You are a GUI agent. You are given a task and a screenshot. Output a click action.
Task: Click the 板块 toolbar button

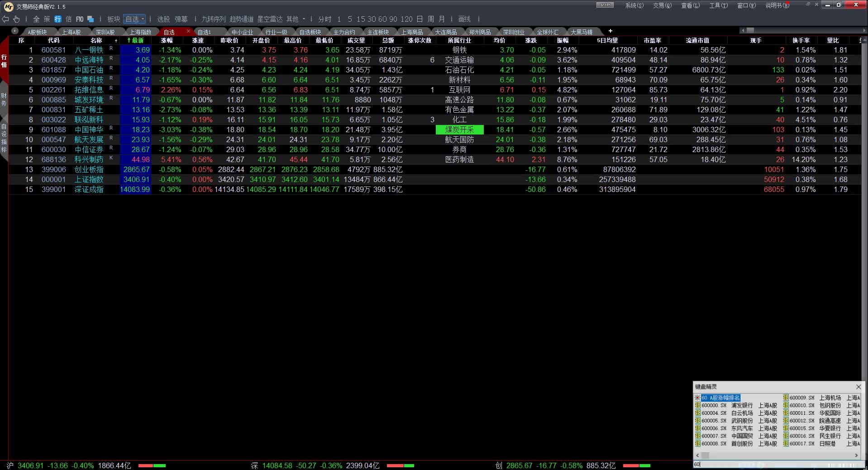pyautogui.click(x=114, y=19)
